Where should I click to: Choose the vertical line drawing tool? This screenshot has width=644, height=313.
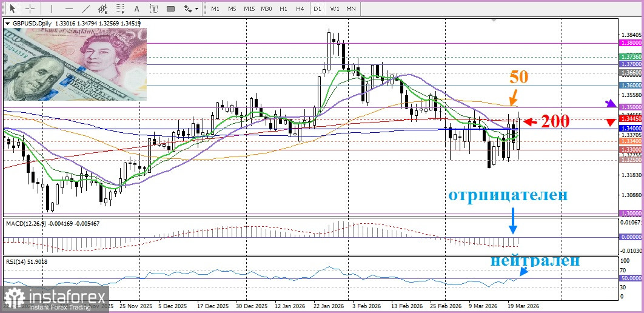tap(52, 8)
